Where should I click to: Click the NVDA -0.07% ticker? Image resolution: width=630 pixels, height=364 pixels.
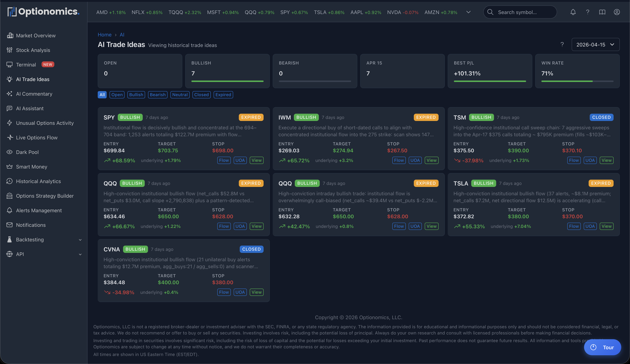[x=403, y=12]
